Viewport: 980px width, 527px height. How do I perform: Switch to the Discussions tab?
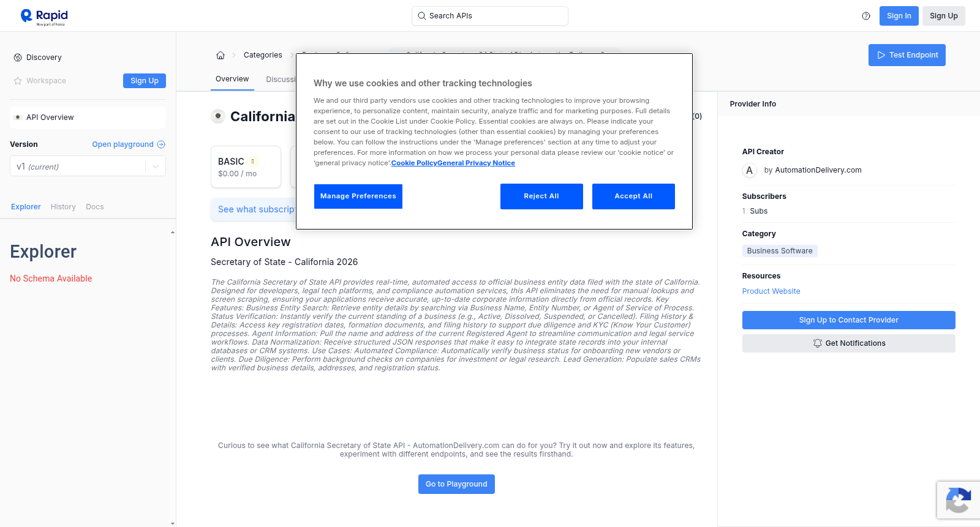click(x=281, y=80)
